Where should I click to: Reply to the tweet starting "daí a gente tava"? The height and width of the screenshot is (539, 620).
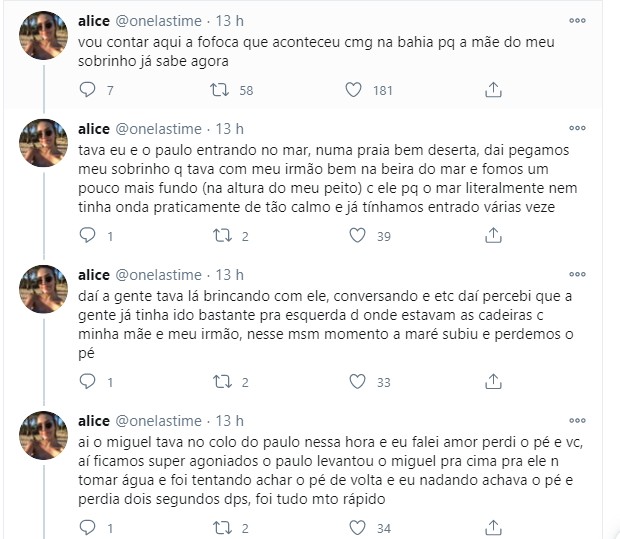87,382
